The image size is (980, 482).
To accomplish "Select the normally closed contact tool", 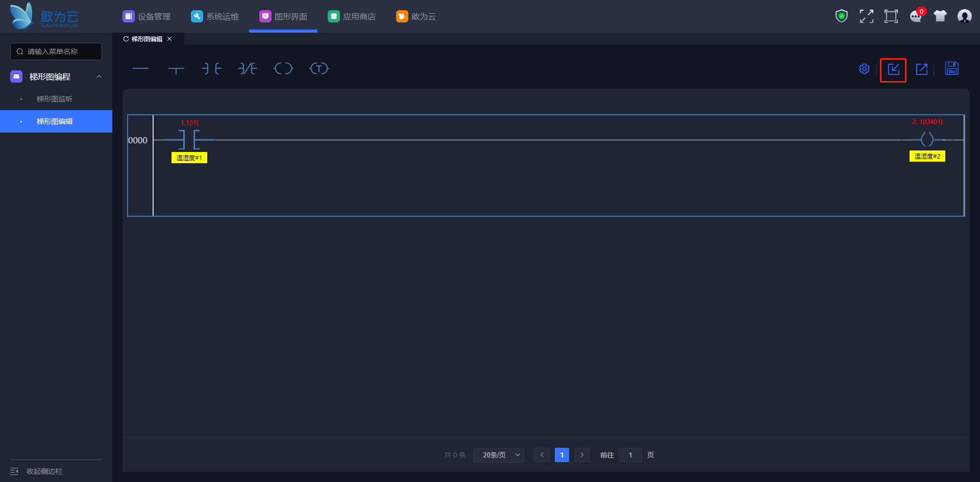I will click(248, 69).
